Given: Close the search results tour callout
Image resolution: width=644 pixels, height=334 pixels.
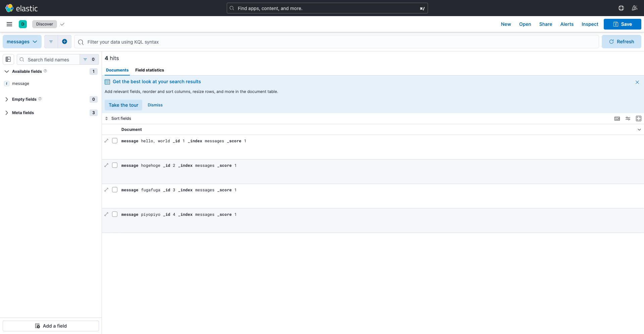Looking at the screenshot, I should click(x=637, y=82).
